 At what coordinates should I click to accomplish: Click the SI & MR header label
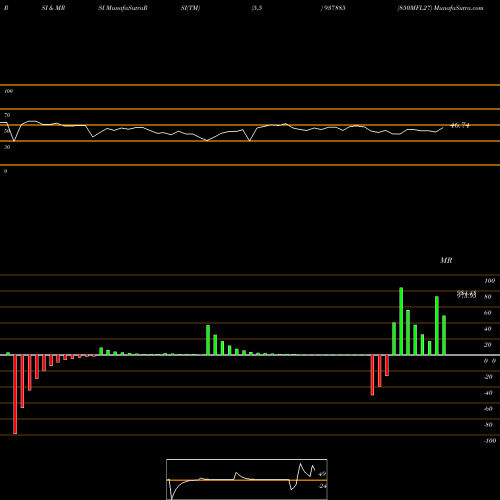pyautogui.click(x=53, y=8)
